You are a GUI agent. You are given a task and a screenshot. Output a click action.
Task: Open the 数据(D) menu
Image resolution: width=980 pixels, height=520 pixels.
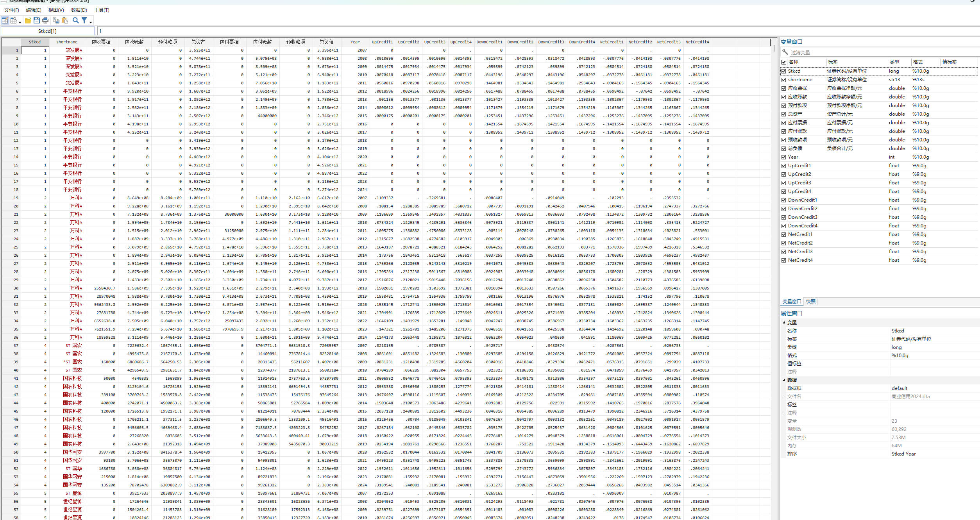[79, 10]
